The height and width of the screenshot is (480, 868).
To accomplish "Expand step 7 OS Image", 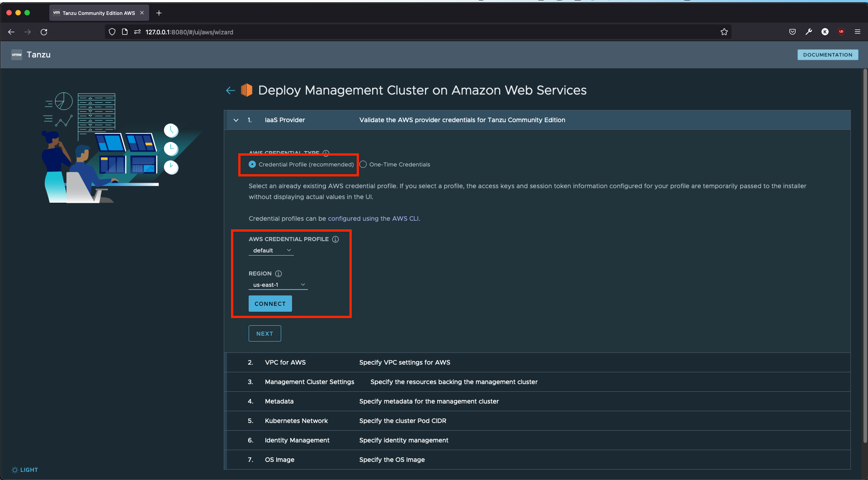I will click(x=537, y=460).
